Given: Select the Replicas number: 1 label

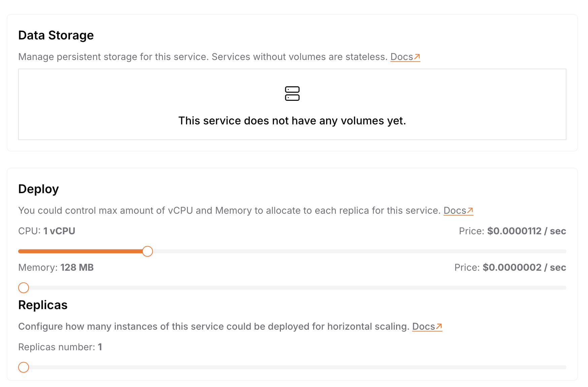Looking at the screenshot, I should click(61, 347).
